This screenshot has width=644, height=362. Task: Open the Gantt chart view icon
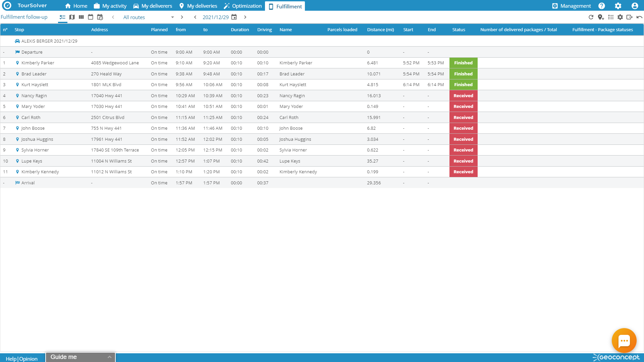[x=81, y=17]
